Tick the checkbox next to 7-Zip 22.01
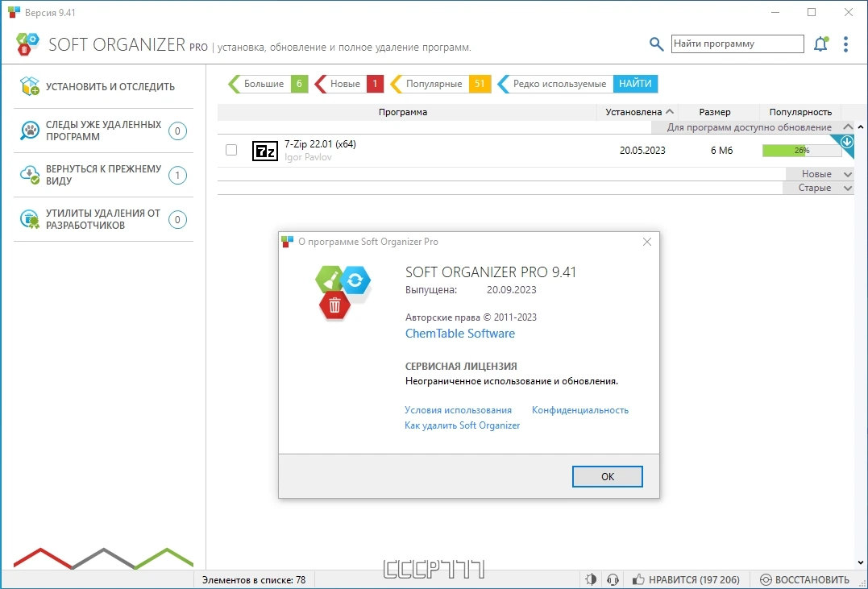Viewport: 868px width, 589px height. [231, 150]
